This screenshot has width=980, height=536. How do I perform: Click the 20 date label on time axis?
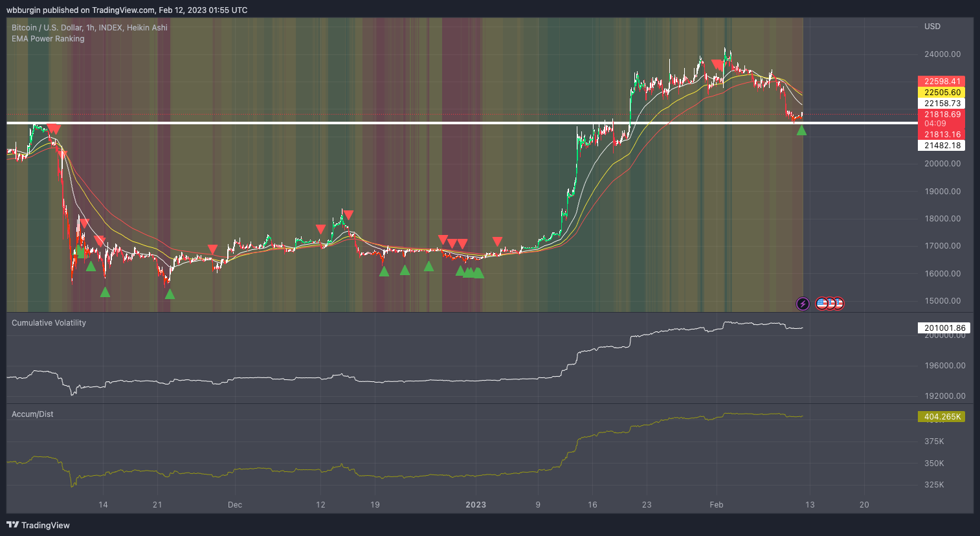[864, 505]
